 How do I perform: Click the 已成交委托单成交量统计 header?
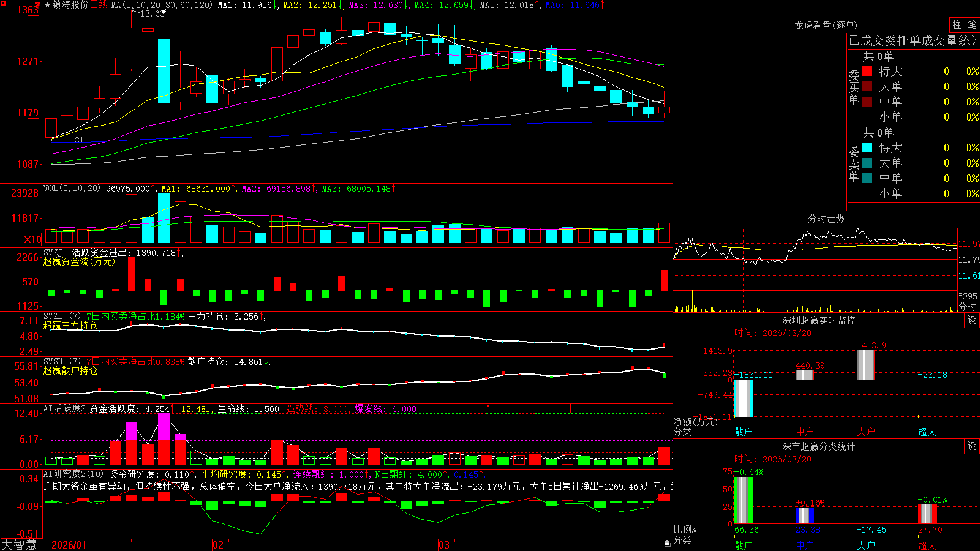point(914,40)
